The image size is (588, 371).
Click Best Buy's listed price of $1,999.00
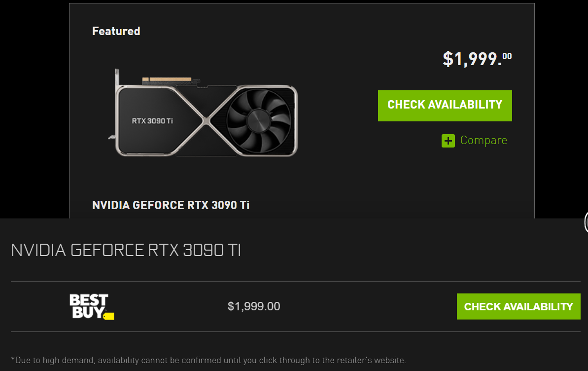click(x=254, y=306)
